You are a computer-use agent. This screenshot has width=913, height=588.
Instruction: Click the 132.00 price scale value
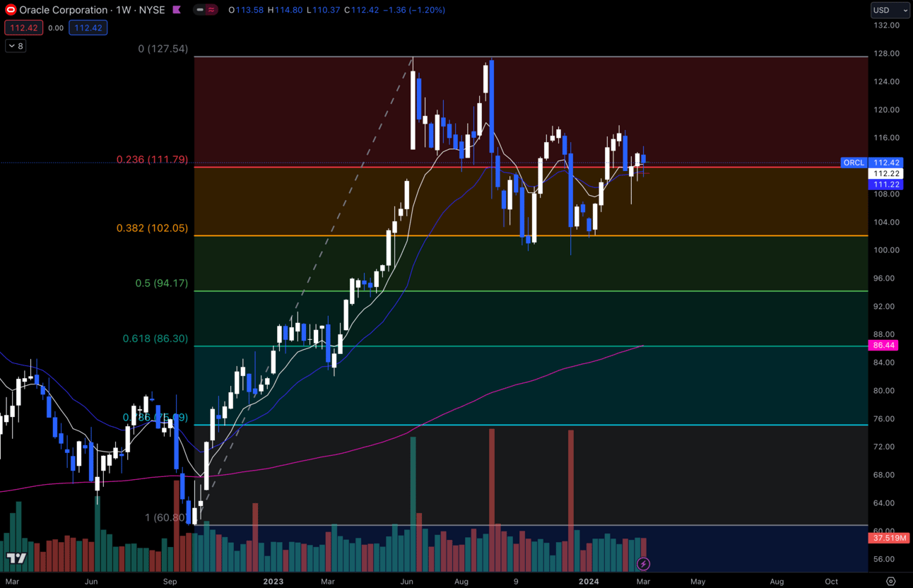tap(886, 25)
